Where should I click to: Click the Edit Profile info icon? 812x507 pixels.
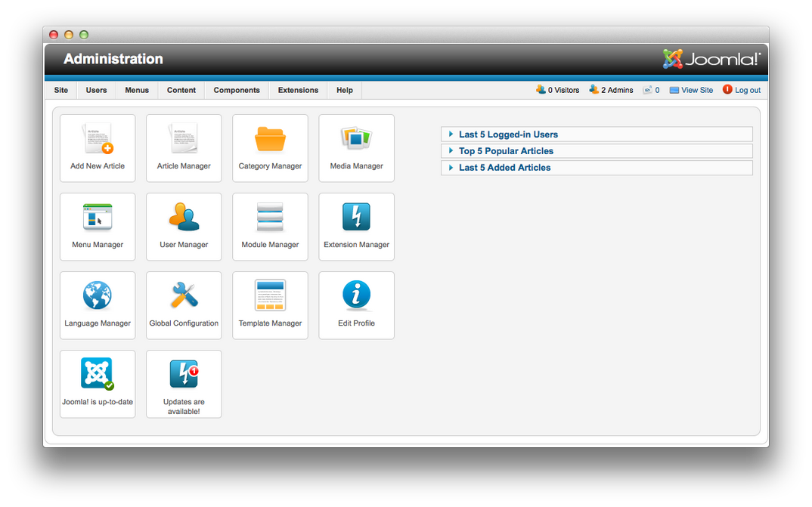point(356,296)
